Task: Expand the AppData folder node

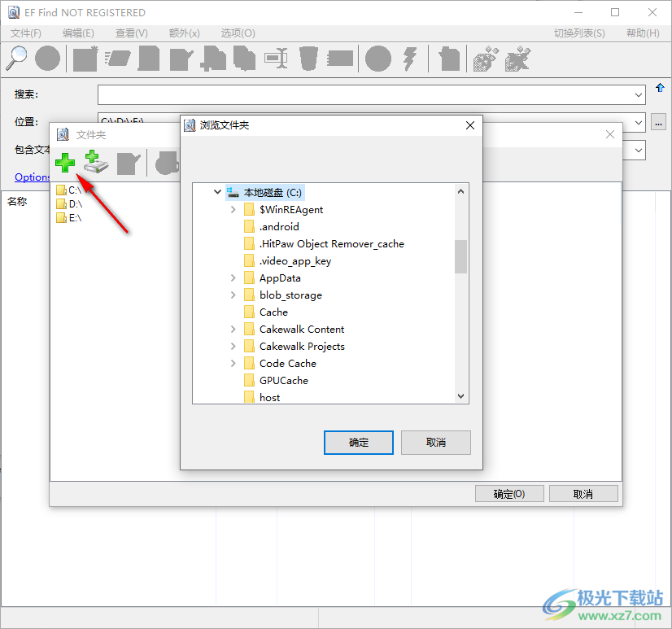Action: [233, 277]
